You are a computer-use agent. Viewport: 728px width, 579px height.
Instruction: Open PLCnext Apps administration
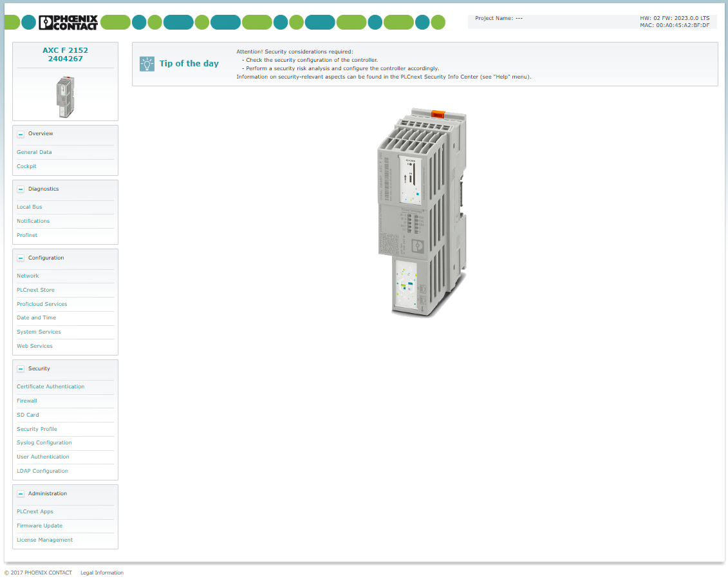(35, 511)
